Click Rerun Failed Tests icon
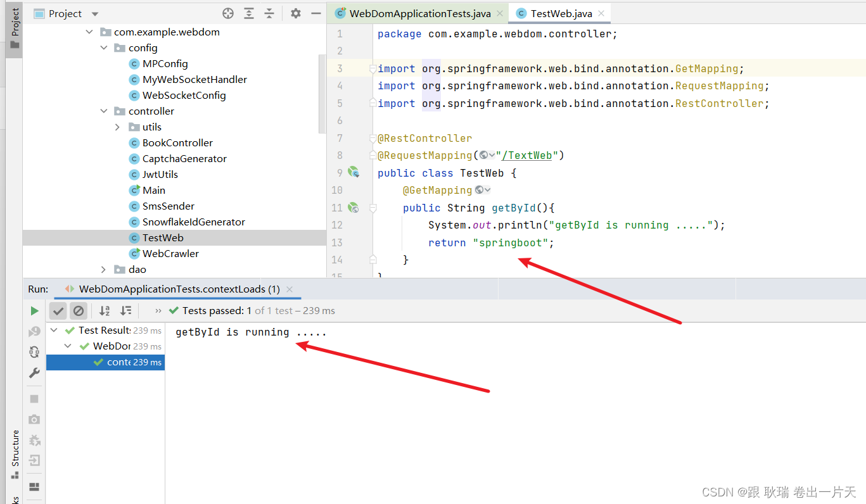Image resolution: width=866 pixels, height=504 pixels. pyautogui.click(x=34, y=331)
